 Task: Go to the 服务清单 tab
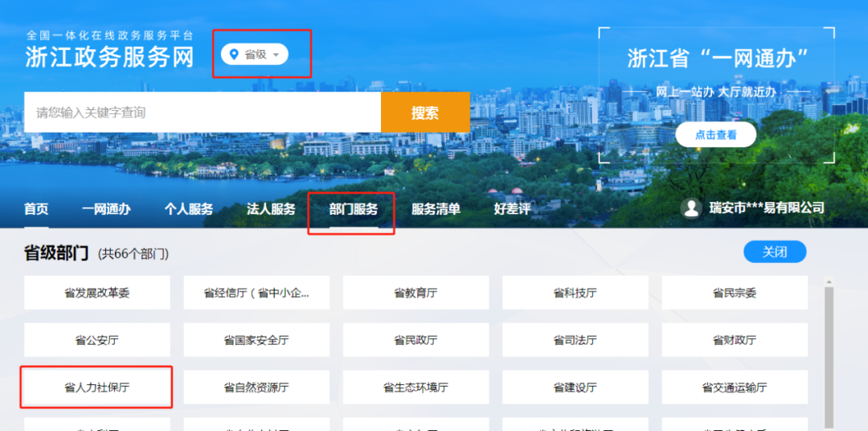pyautogui.click(x=436, y=209)
